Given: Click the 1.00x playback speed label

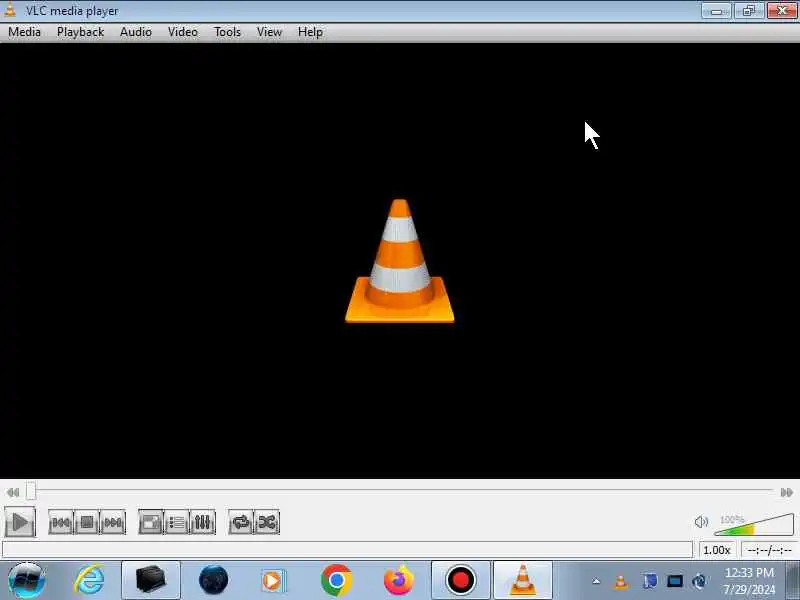Looking at the screenshot, I should click(717, 550).
